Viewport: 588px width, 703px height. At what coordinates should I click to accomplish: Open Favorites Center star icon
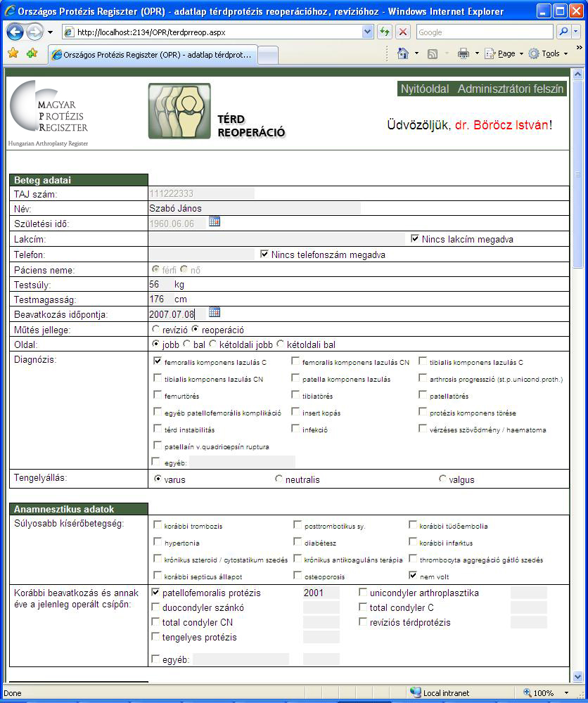coord(13,54)
